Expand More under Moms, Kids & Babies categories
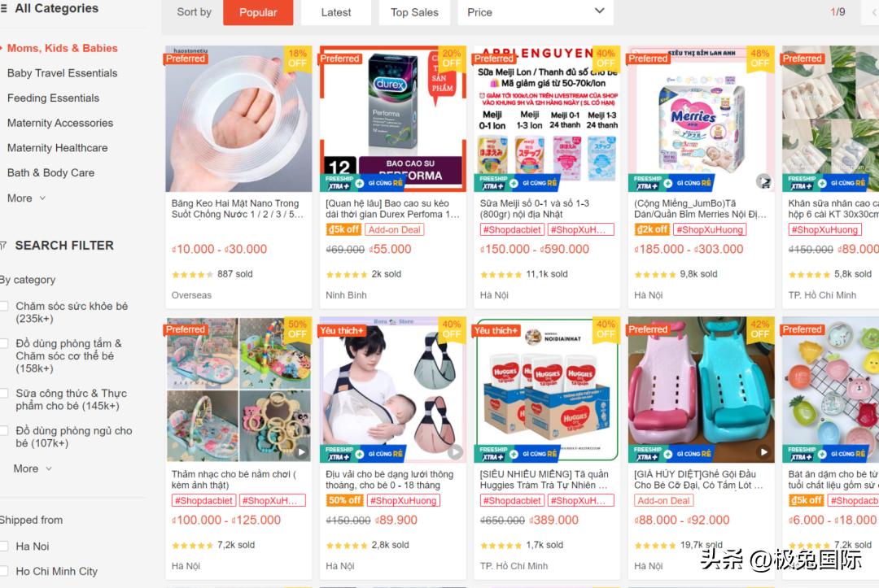879x588 pixels. 26,198
